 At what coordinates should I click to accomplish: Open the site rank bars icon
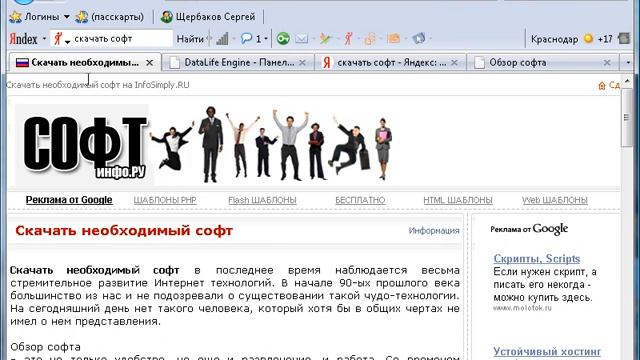(222, 39)
